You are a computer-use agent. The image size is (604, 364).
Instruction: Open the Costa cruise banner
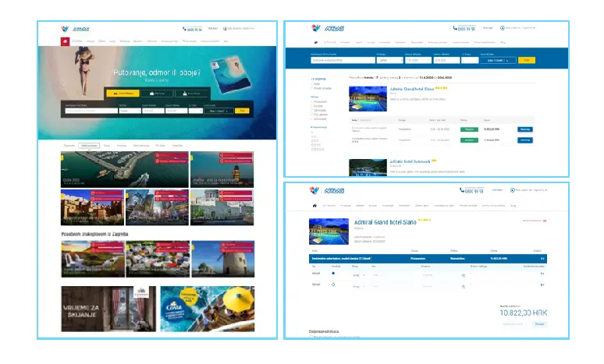pyautogui.click(x=208, y=309)
